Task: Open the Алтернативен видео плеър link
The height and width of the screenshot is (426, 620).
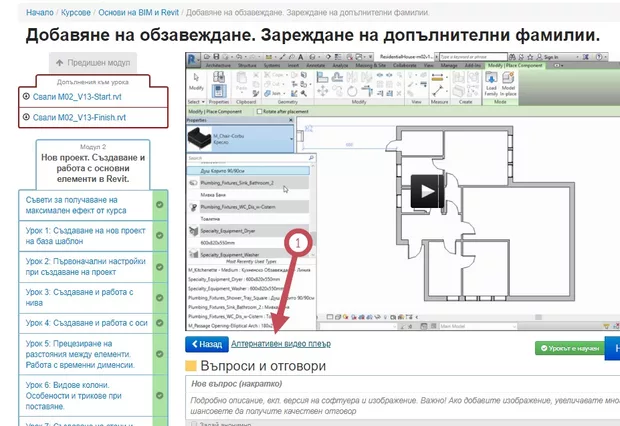Action: [281, 344]
